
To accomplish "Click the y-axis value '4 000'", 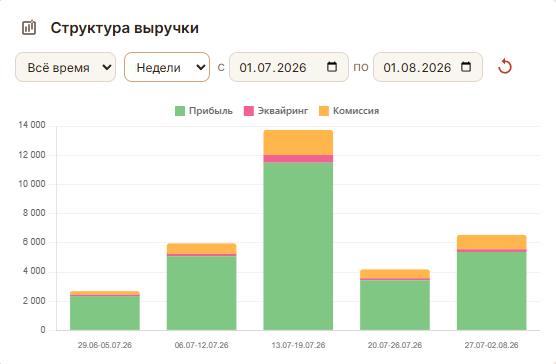I will (34, 271).
